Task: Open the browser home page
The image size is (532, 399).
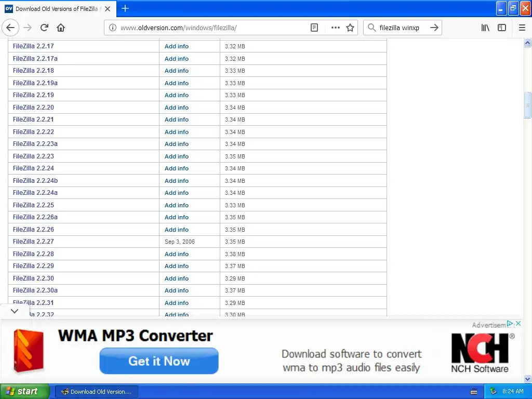Action: 61,28
